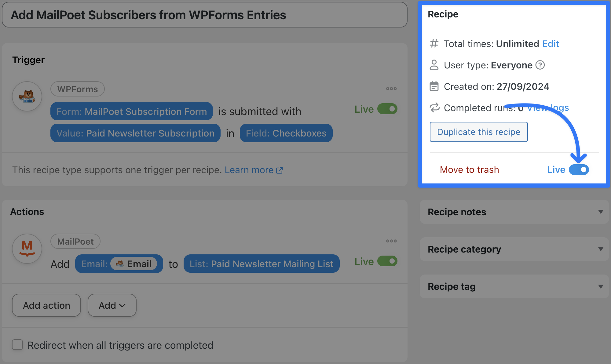Open the trigger's three-dot options menu
This screenshot has width=611, height=364.
[x=391, y=89]
